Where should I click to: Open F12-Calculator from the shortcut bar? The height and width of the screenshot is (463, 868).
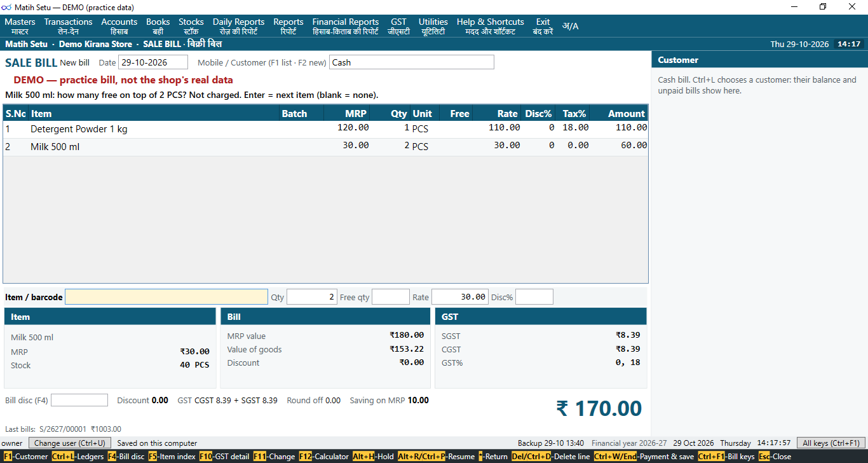(x=324, y=457)
